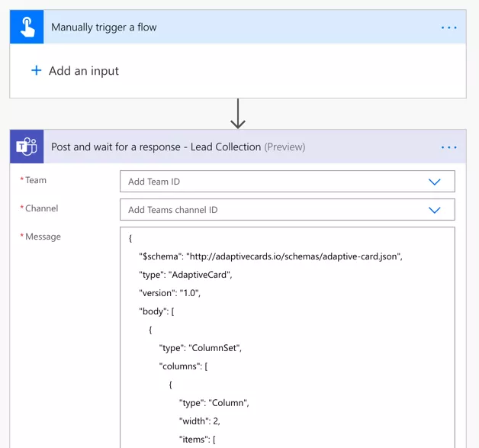Image resolution: width=479 pixels, height=448 pixels.
Task: Click the manual trigger hand icon
Action: [27, 27]
